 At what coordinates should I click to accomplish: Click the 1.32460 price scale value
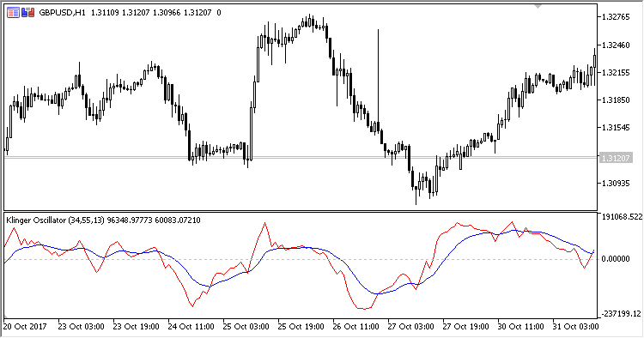coord(616,45)
